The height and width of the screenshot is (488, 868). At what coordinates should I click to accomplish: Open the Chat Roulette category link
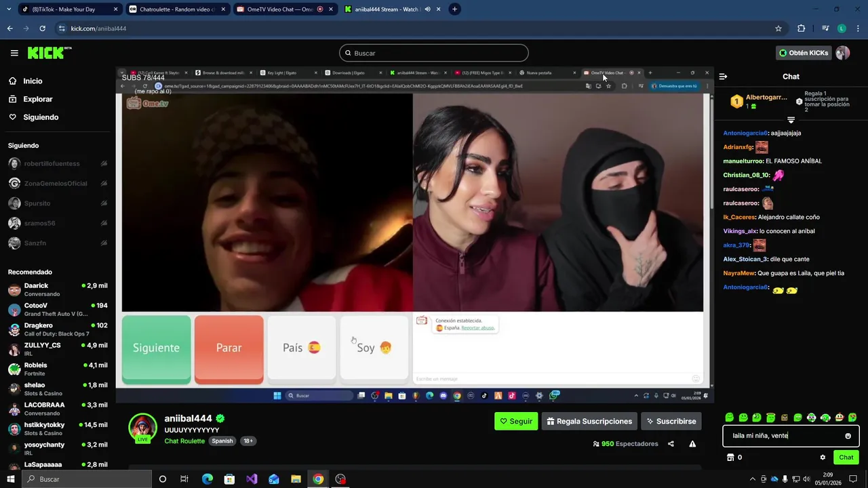click(184, 441)
